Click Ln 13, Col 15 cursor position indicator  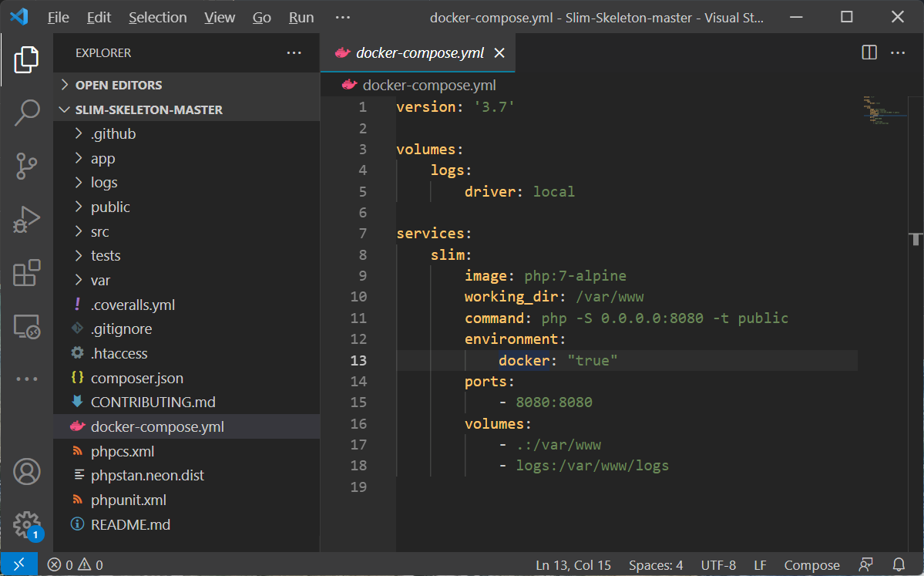pos(573,564)
